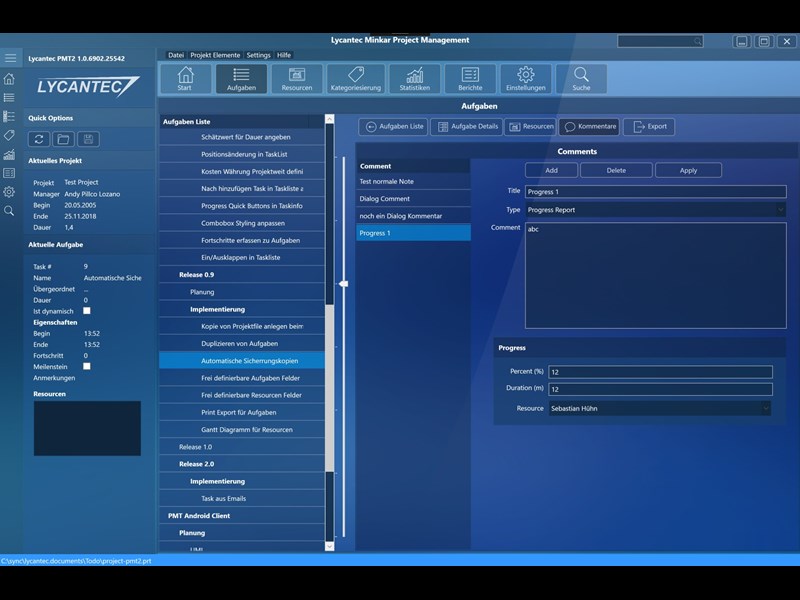The image size is (800, 600).
Task: Select the 'Release 0.9' task group
Action: coord(242,274)
